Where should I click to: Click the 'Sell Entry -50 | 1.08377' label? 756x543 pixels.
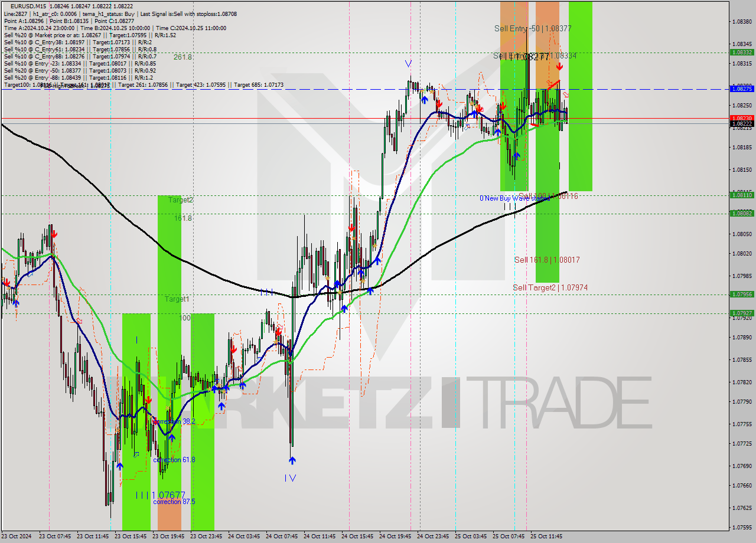(533, 28)
